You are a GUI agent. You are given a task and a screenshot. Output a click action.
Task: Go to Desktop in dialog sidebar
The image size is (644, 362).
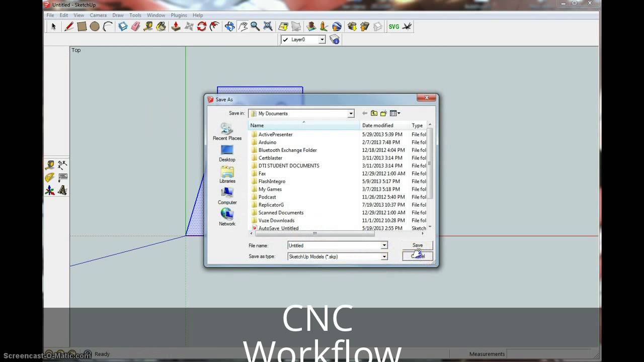click(227, 153)
